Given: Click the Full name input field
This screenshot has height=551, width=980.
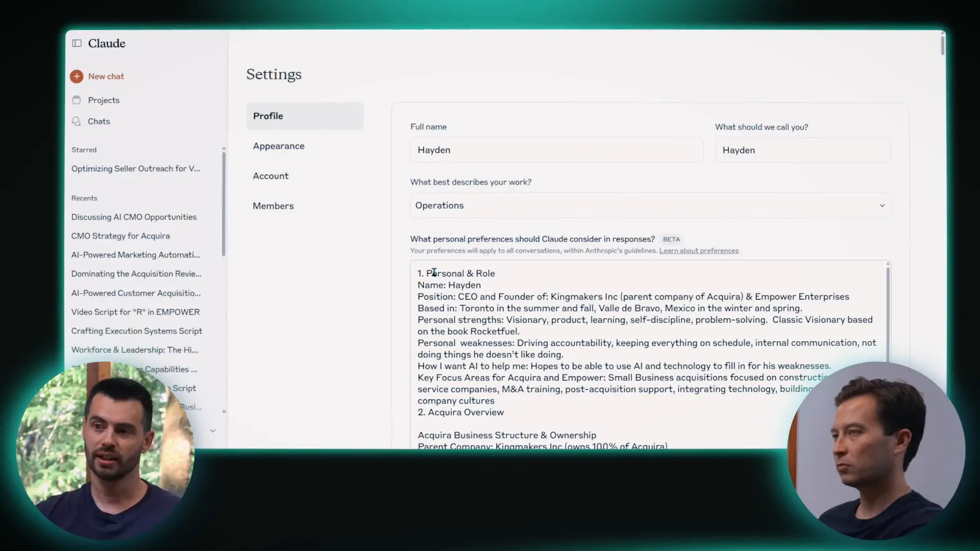Looking at the screenshot, I should [556, 150].
